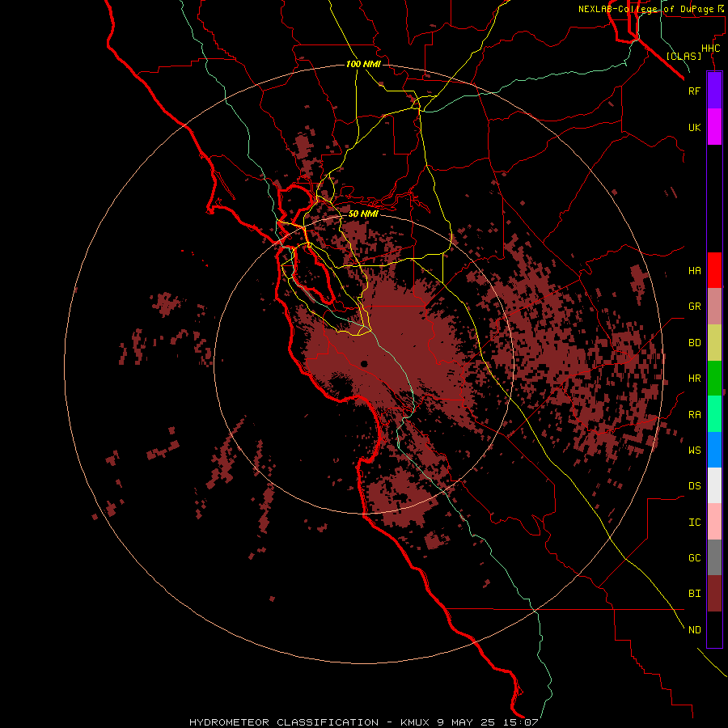Image resolution: width=728 pixels, height=728 pixels.
Task: Select the gray GC legend swatch
Action: point(714,557)
